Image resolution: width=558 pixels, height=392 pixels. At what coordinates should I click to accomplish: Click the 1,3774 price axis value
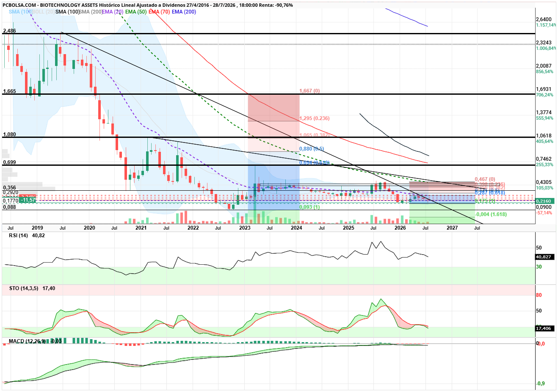(x=544, y=112)
